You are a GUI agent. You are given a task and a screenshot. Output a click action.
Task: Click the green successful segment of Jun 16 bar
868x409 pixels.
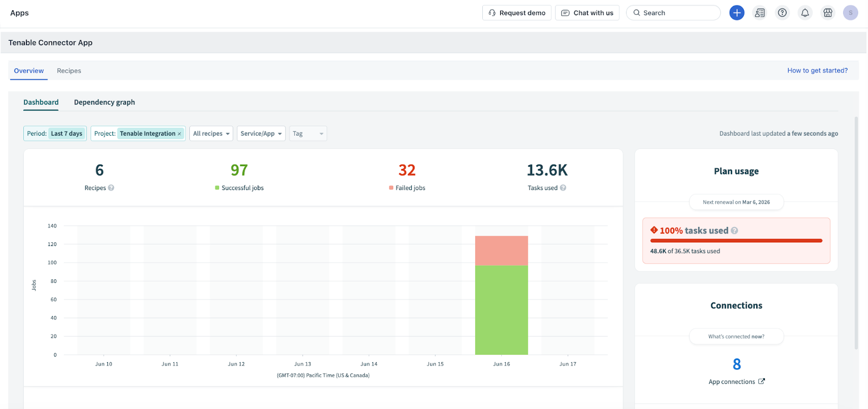point(501,310)
